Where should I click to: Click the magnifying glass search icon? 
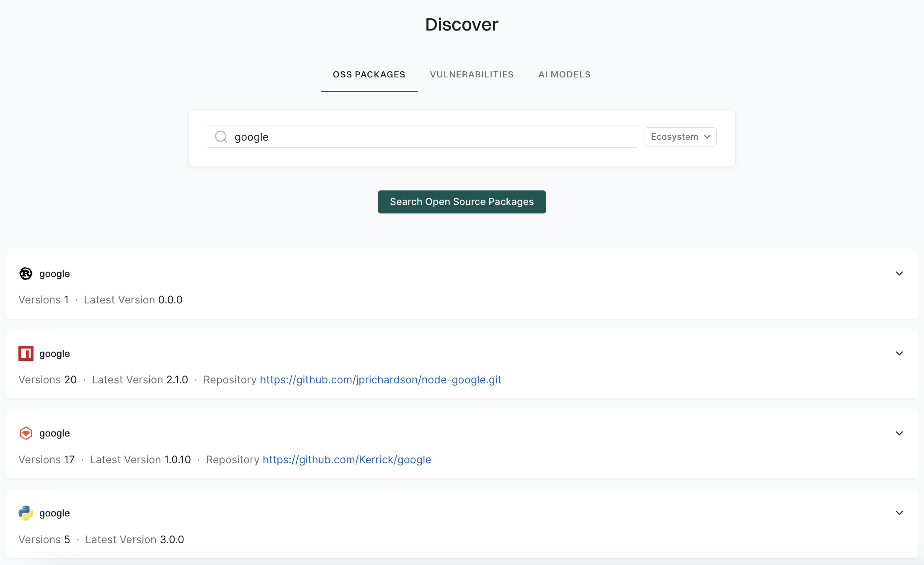(221, 136)
